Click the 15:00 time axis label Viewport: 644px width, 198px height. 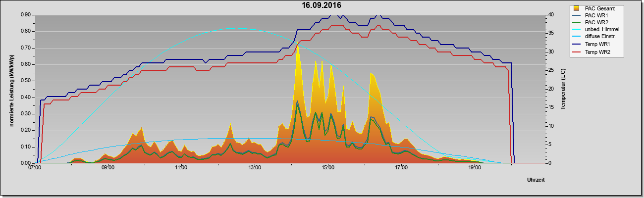tap(328, 168)
